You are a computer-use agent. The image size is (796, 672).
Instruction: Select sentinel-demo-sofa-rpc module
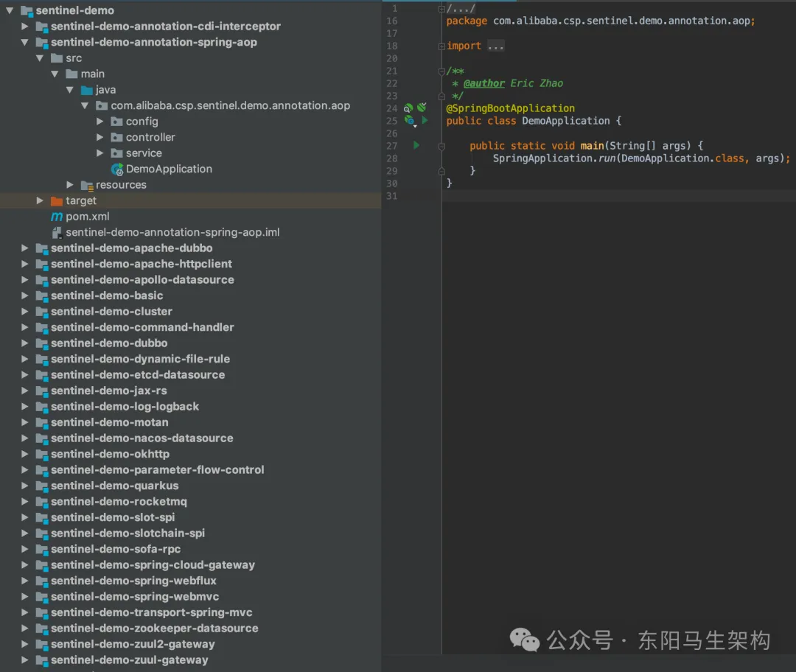116,549
